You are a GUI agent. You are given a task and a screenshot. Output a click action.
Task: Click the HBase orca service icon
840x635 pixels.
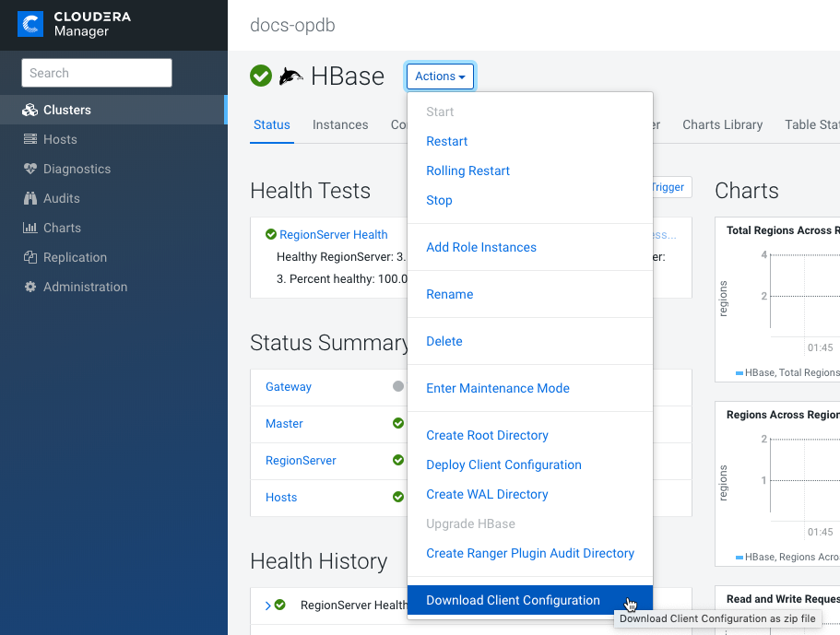point(291,76)
